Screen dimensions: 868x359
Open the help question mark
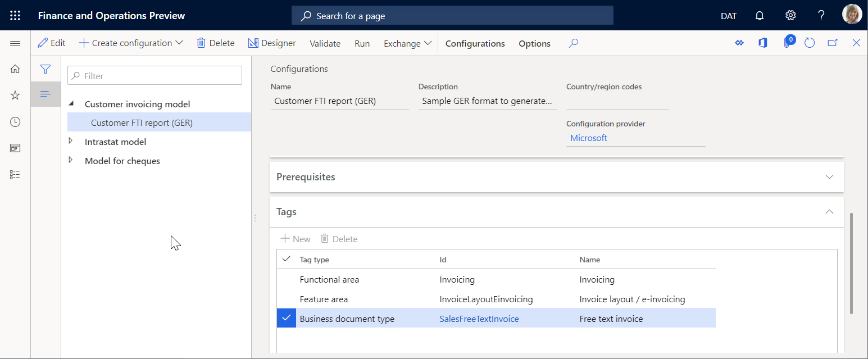(x=821, y=16)
